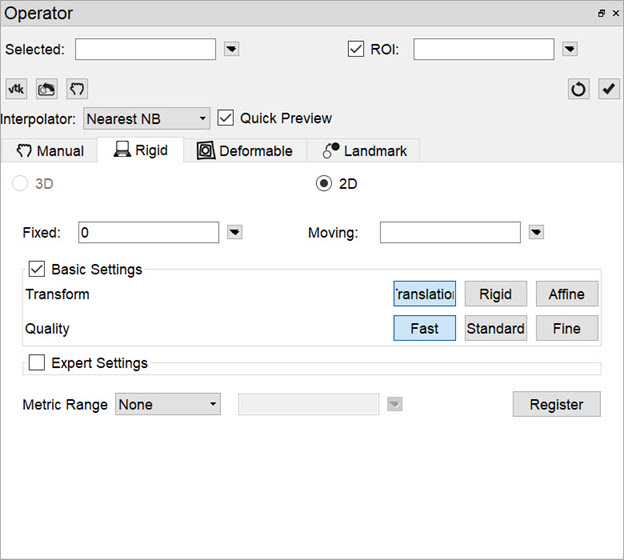
Task: Float the Operator panel with undock icon
Action: point(601,14)
